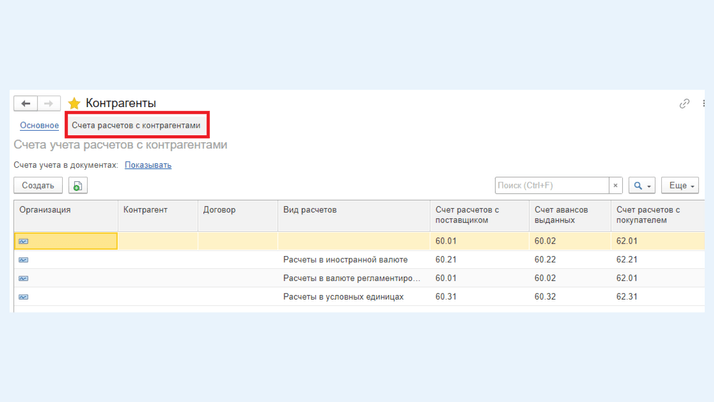This screenshot has height=402, width=714.
Task: Open the vertical three-dot menu at top right
Action: (x=704, y=103)
